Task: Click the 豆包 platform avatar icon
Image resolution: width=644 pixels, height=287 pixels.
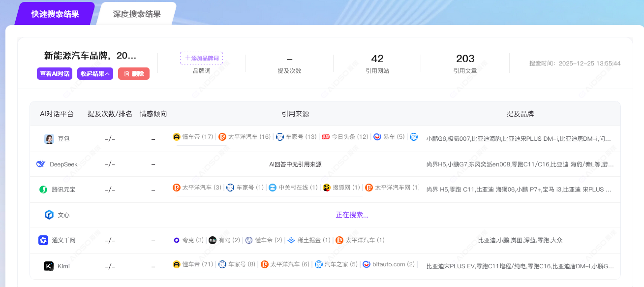Action: pyautogui.click(x=49, y=139)
